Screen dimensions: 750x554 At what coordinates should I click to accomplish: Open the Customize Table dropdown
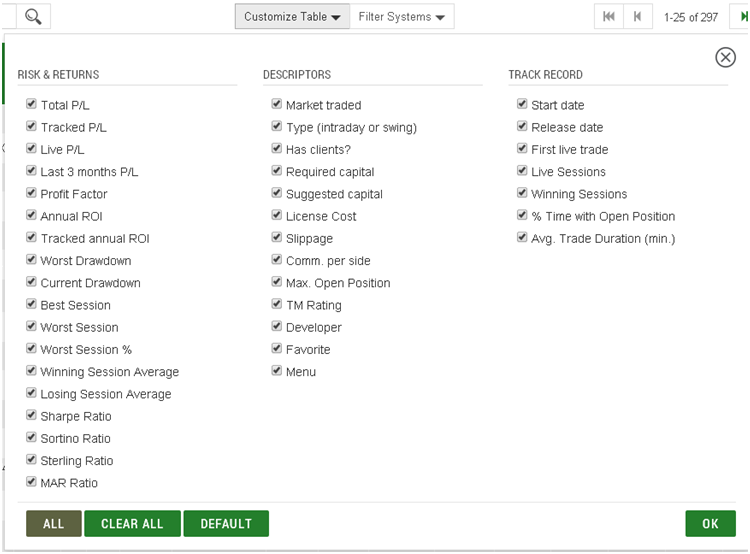tap(292, 17)
